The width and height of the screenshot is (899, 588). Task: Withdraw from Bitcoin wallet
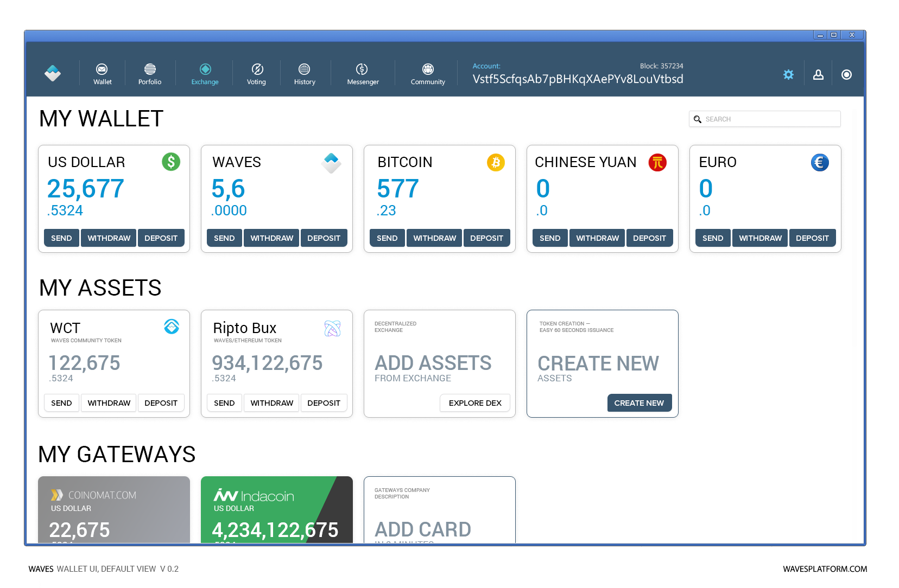click(434, 238)
